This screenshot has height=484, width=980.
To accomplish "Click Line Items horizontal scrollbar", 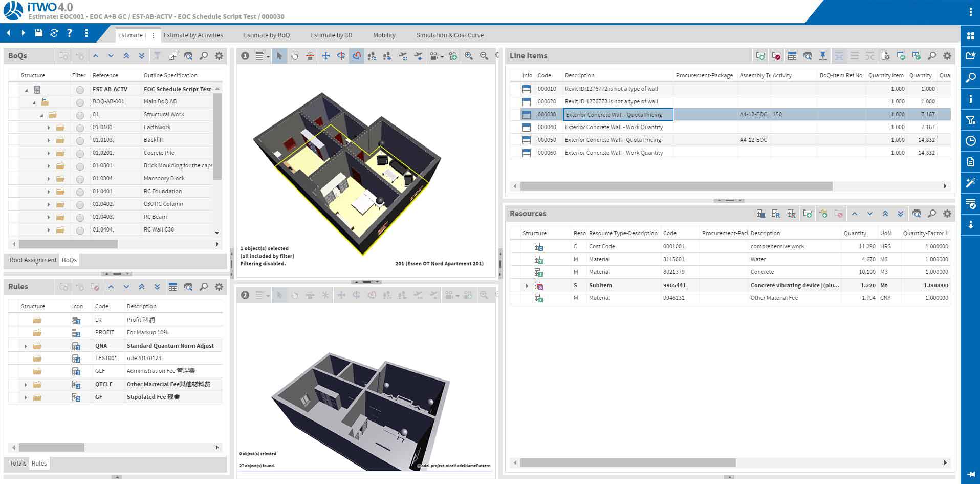I will 676,186.
